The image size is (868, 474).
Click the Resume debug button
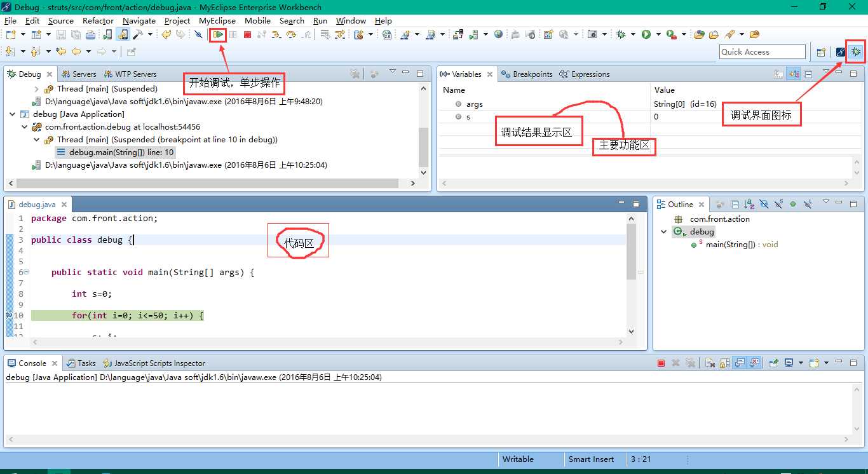(219, 34)
